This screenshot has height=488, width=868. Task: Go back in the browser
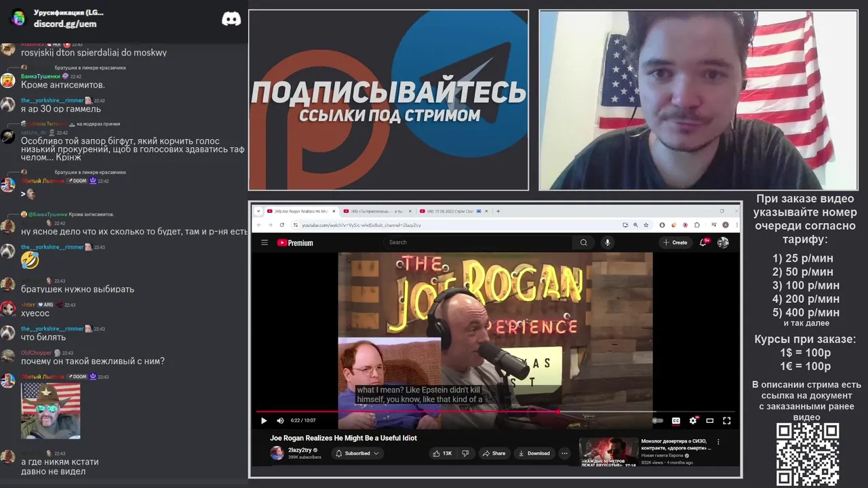(259, 224)
